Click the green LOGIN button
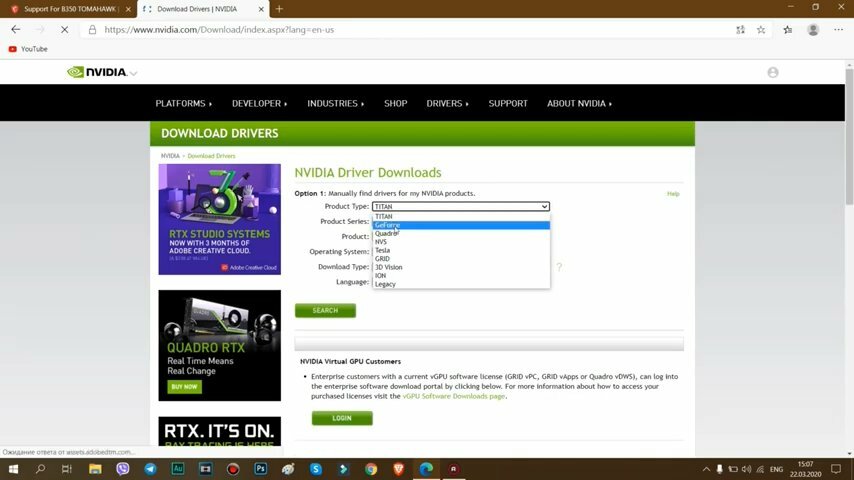The height and width of the screenshot is (480, 854). pyautogui.click(x=342, y=418)
